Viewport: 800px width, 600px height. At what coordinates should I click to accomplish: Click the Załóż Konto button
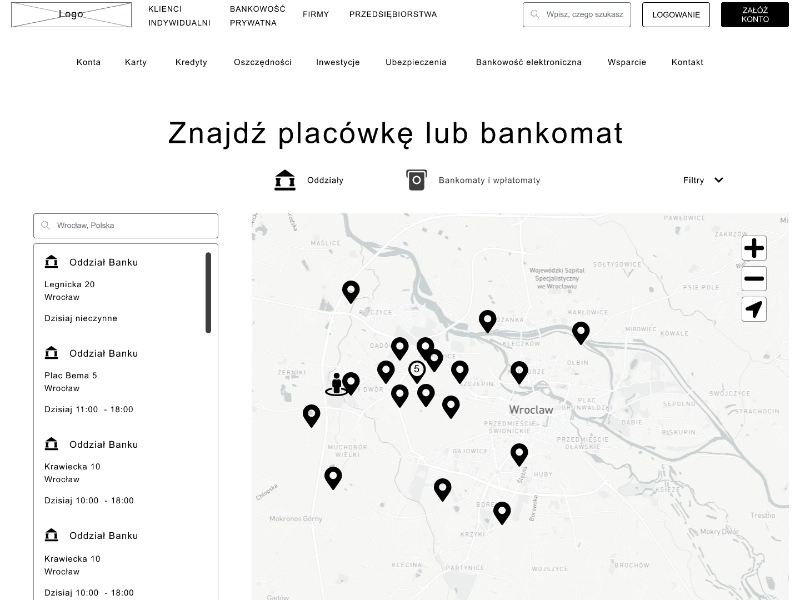coord(755,15)
